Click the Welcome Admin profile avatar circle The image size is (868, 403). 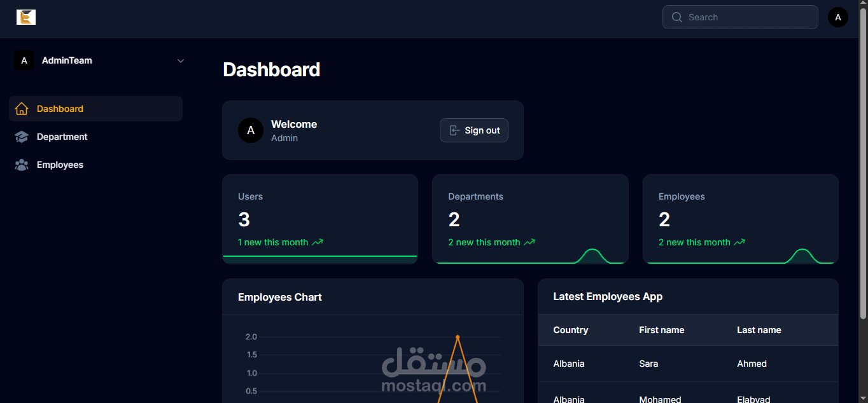coord(251,130)
